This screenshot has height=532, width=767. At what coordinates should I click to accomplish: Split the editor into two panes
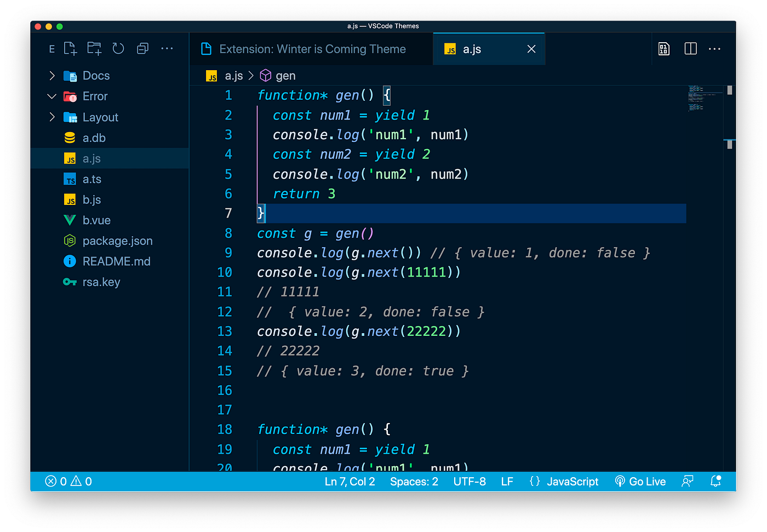[x=690, y=49]
